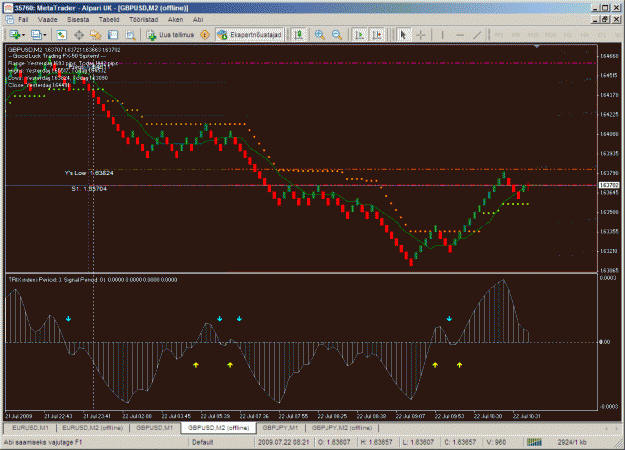Image resolution: width=625 pixels, height=450 pixels.
Task: Zoom out of the chart
Action: click(337, 35)
